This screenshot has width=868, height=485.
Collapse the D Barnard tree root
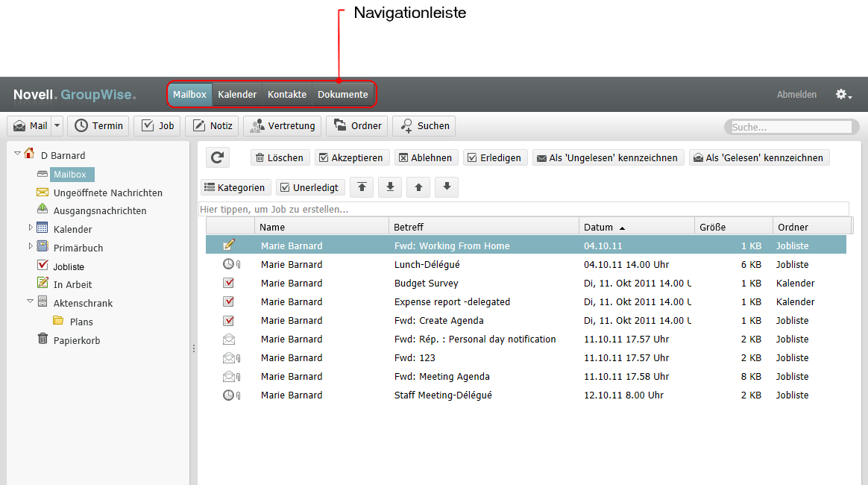pyautogui.click(x=17, y=154)
